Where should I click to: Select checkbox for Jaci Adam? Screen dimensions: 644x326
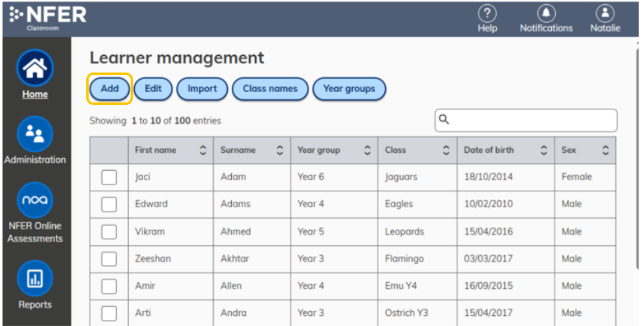[109, 177]
